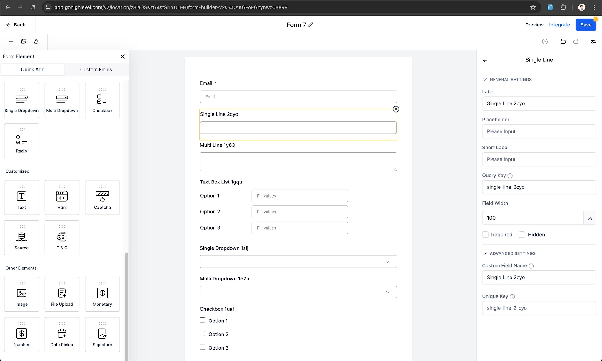Click the Query Key input field
Screen dimensions: 602x361
539,187
